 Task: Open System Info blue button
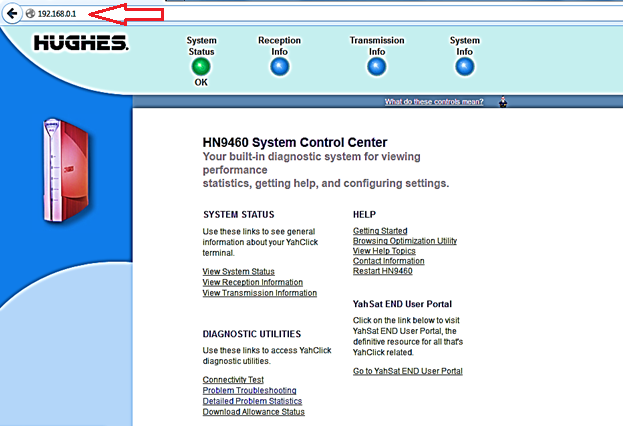[x=464, y=66]
